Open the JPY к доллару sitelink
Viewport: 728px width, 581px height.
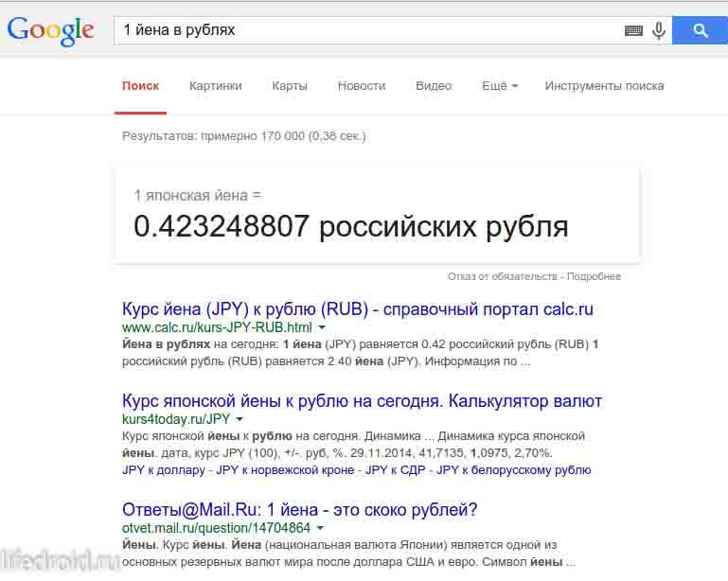(x=164, y=470)
